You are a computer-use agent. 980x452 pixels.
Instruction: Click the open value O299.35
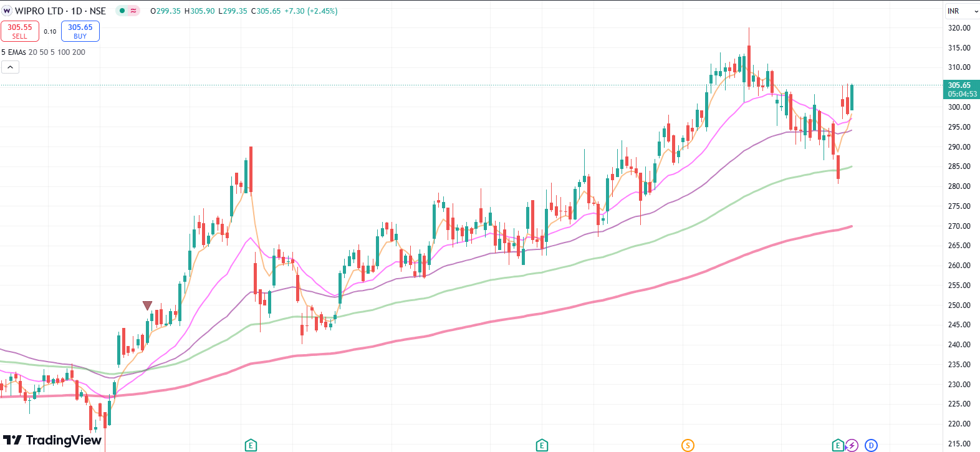coord(165,11)
